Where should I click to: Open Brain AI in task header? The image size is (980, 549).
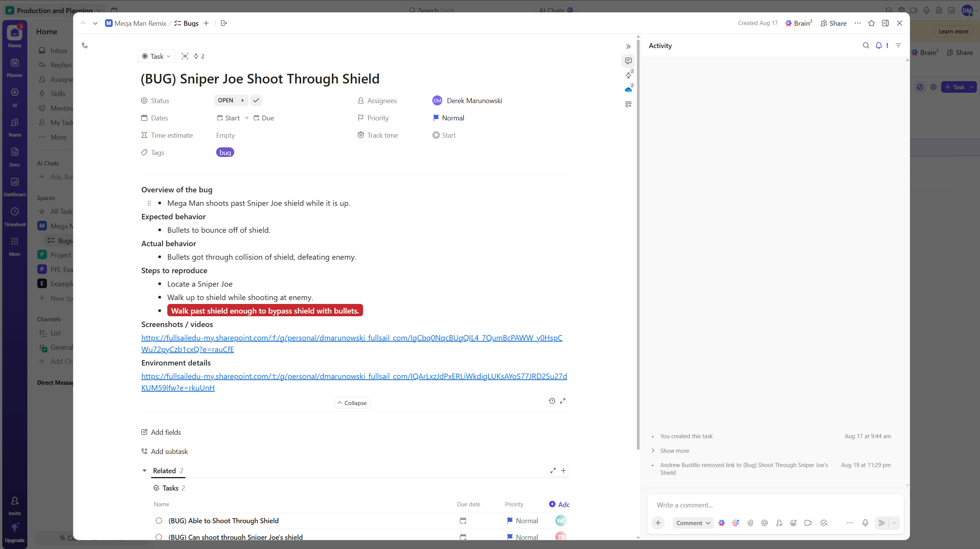coord(798,23)
